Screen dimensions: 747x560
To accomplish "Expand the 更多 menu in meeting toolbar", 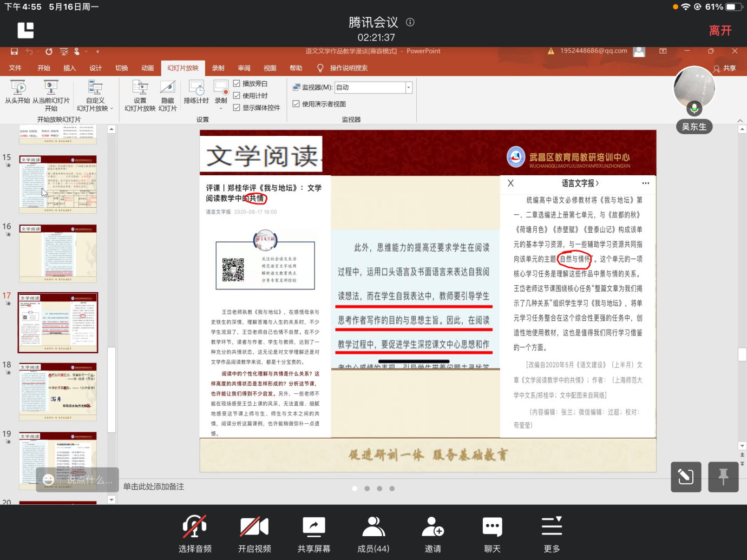I will coord(552,526).
